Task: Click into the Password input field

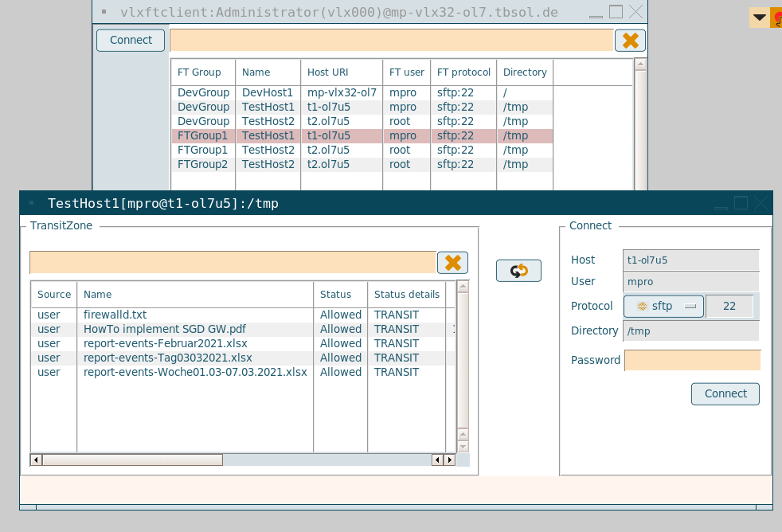Action: [x=691, y=361]
